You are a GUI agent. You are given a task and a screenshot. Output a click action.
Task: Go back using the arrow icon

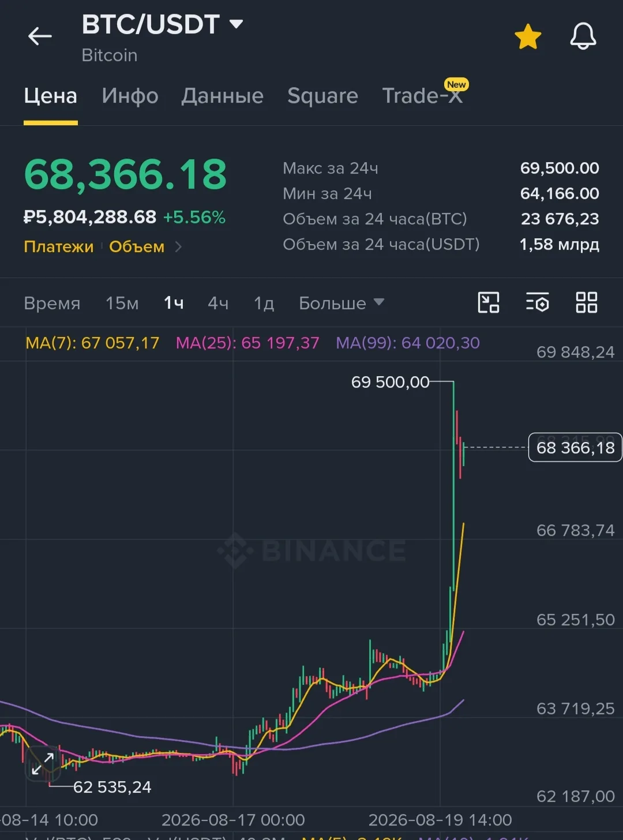pos(40,36)
